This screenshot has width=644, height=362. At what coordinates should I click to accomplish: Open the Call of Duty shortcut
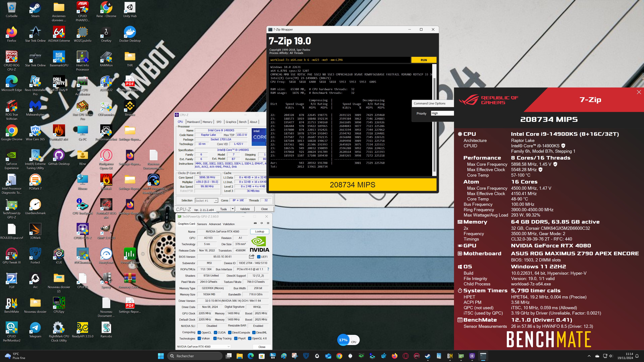point(59,84)
